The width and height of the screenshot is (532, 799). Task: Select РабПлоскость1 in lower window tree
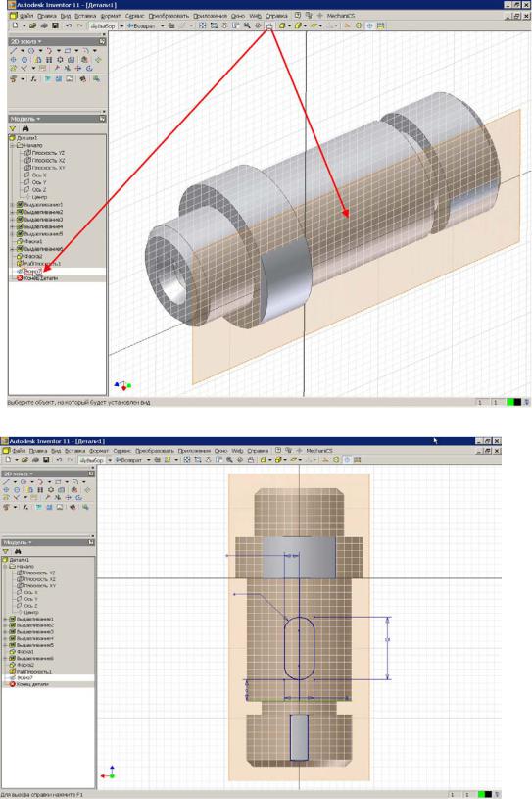(x=30, y=672)
